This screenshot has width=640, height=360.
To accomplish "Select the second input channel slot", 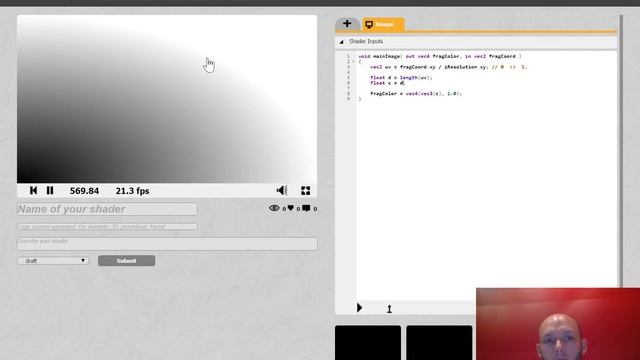I will tap(439, 342).
